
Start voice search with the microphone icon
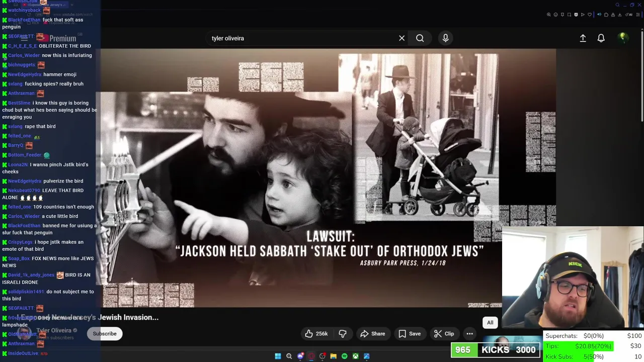(445, 38)
